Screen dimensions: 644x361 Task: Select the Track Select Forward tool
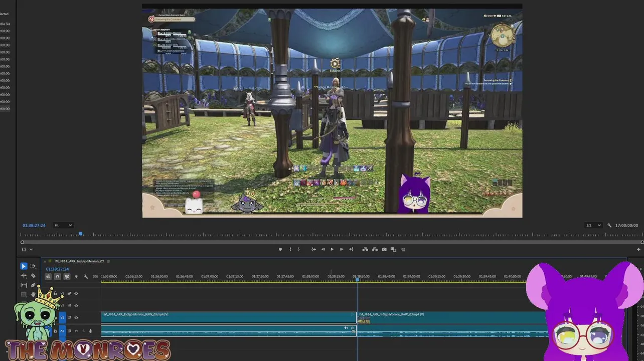pos(33,266)
